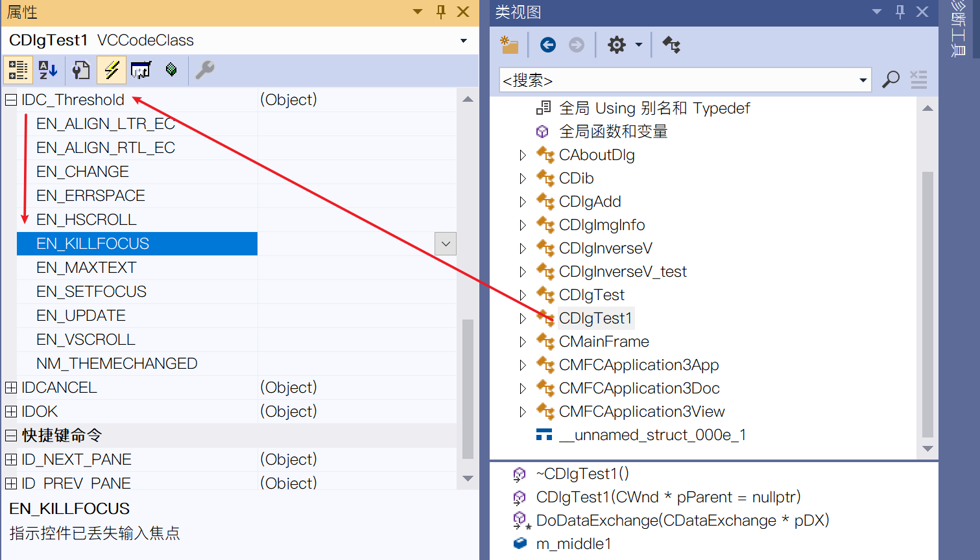The width and height of the screenshot is (980, 560).
Task: Select the EN_HSCROLL event row
Action: coord(237,220)
